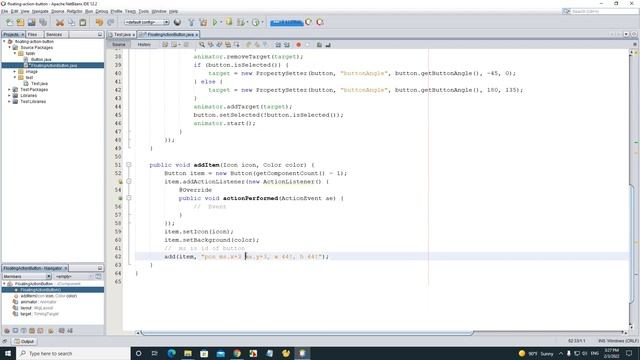Viewport: 640px width, 360px height.
Task: Open the Window menu
Action: coord(159,11)
